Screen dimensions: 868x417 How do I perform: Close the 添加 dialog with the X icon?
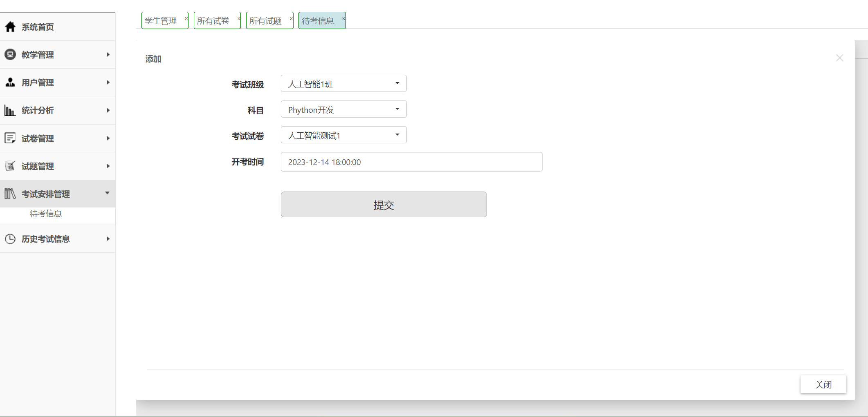(x=840, y=58)
